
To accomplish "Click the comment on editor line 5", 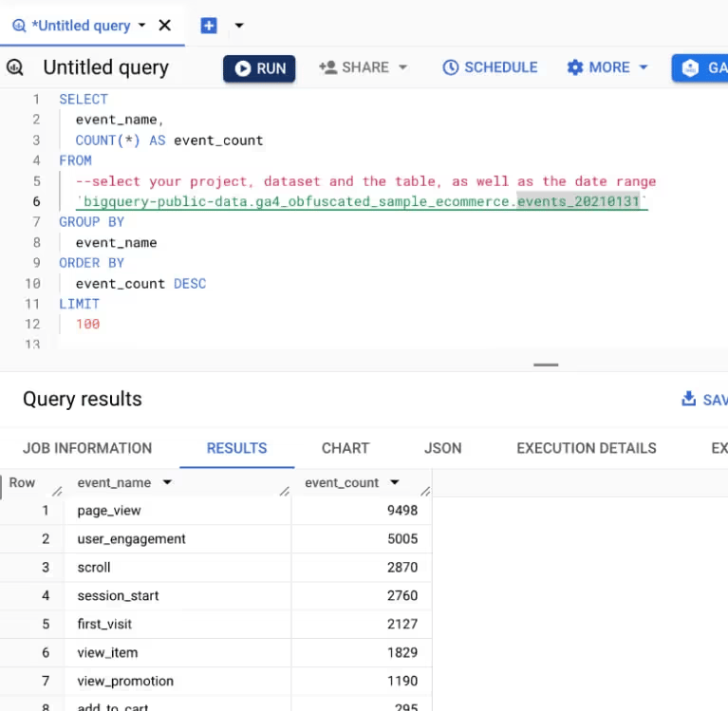I will 365,181.
